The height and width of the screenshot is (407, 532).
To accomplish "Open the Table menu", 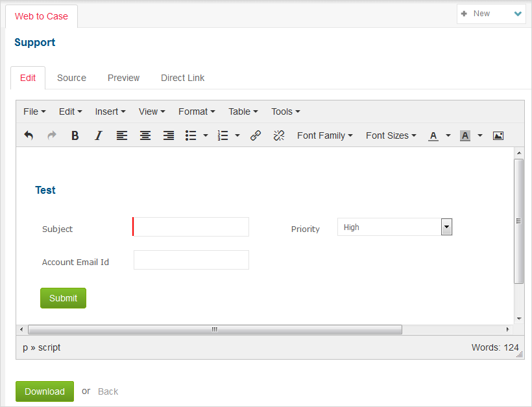I will pyautogui.click(x=243, y=111).
